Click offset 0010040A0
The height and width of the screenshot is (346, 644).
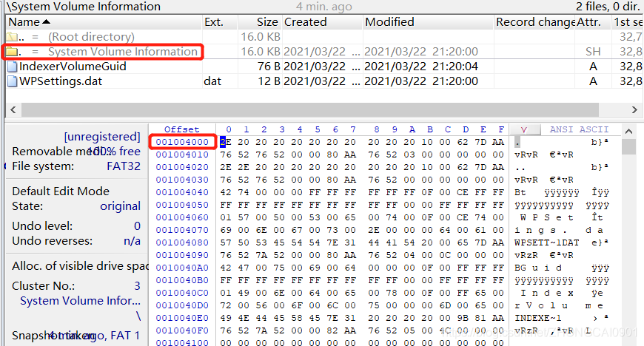(182, 268)
